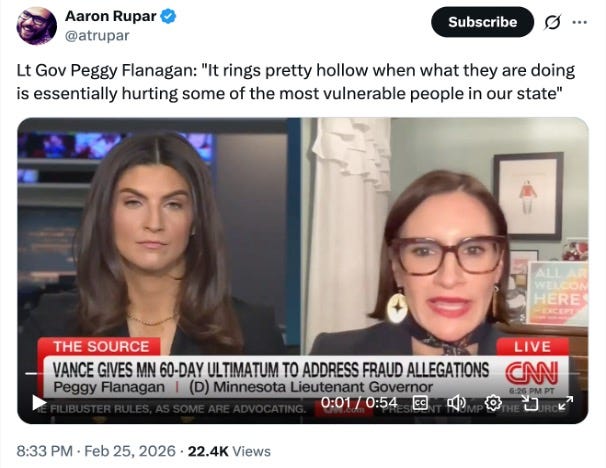The height and width of the screenshot is (468, 606).
Task: Open the 8:33 PM Feb 25, 2026 timestamp
Action: click(x=96, y=451)
